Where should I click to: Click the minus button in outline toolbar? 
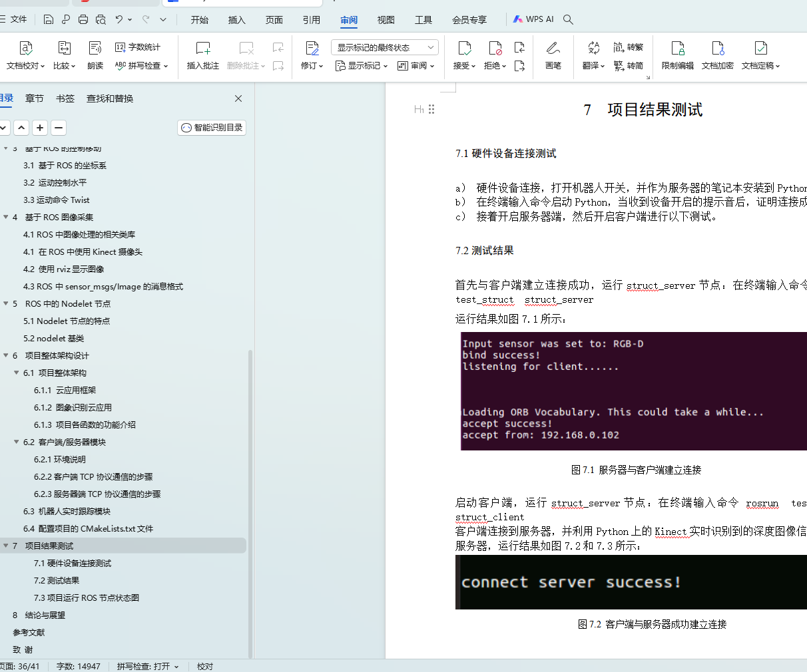click(59, 128)
